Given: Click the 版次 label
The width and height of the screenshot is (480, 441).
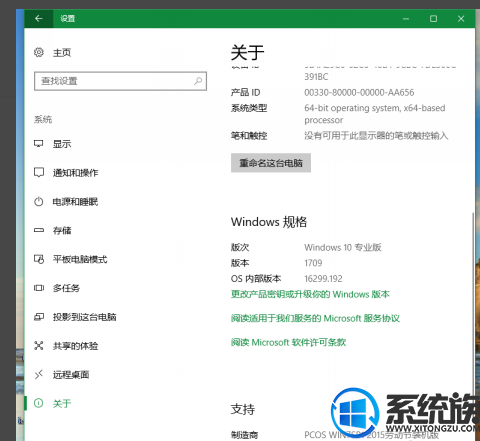Looking at the screenshot, I should [240, 247].
